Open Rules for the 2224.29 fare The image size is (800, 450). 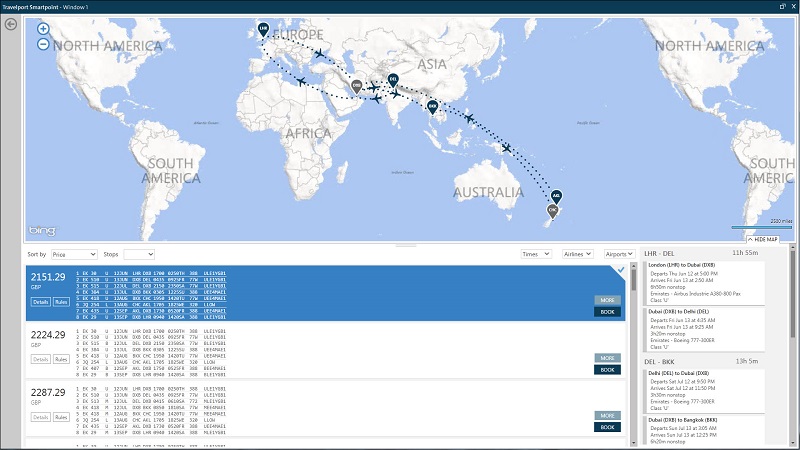pyautogui.click(x=61, y=359)
